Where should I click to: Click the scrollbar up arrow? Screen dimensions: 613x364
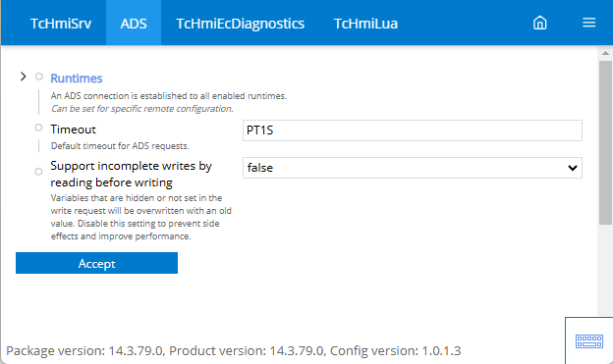point(605,53)
